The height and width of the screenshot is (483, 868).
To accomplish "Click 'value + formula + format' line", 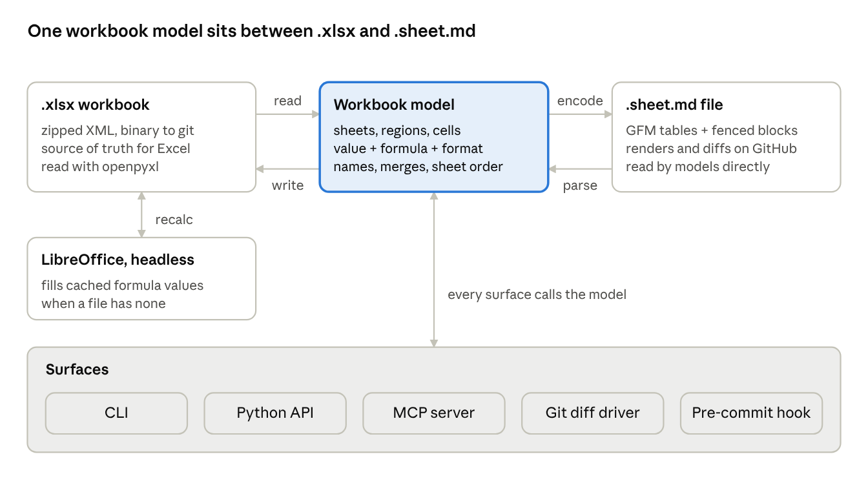I will pyautogui.click(x=408, y=149).
